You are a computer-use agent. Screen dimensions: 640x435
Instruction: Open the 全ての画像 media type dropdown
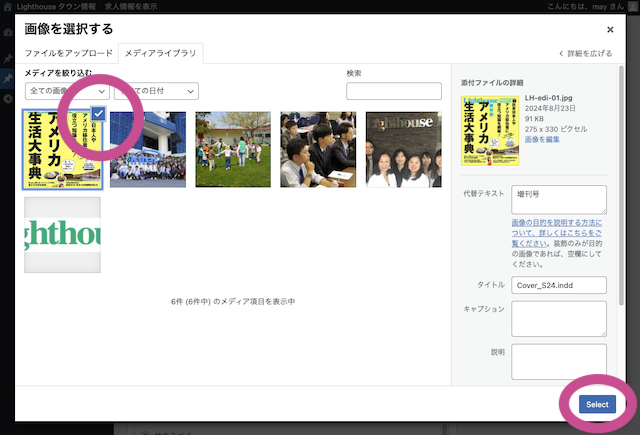(67, 91)
